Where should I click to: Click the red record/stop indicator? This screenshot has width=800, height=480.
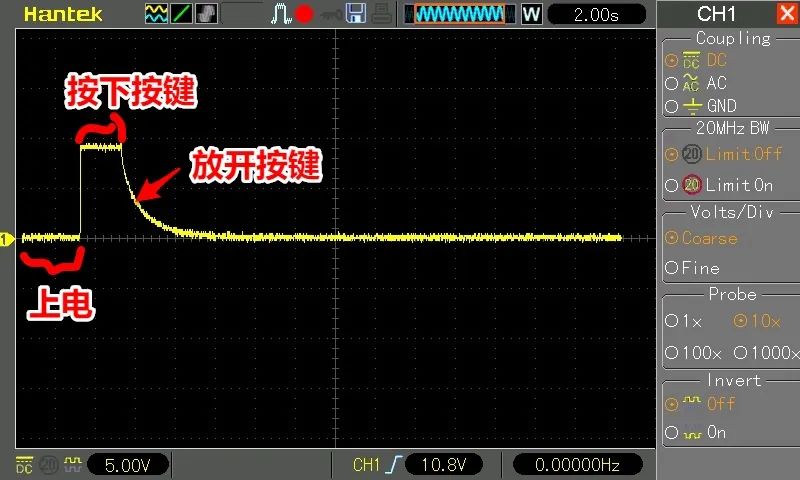(x=305, y=14)
